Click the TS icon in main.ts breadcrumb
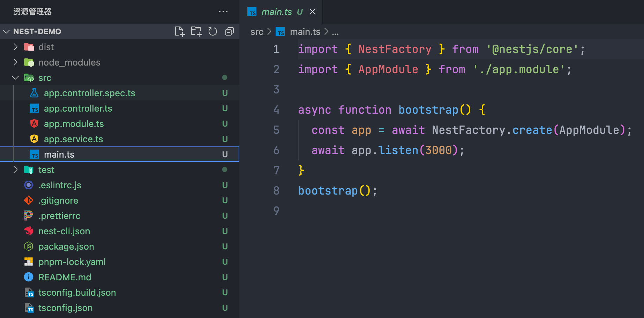Viewport: 644px width, 318px height. point(280,32)
